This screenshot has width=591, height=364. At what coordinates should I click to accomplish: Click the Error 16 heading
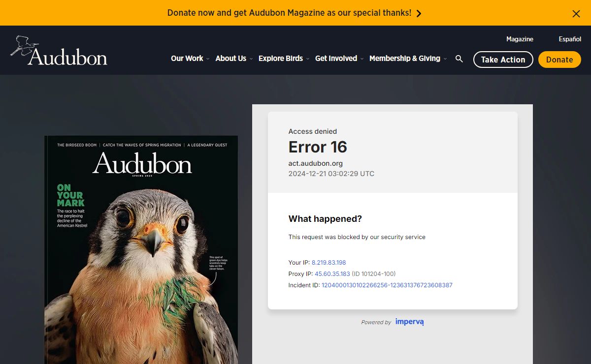tap(318, 147)
